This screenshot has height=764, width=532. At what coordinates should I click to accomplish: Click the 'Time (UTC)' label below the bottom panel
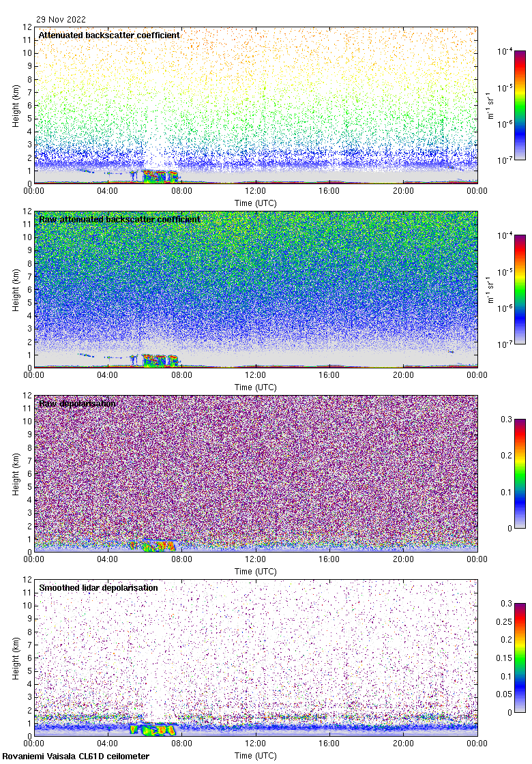point(256,755)
